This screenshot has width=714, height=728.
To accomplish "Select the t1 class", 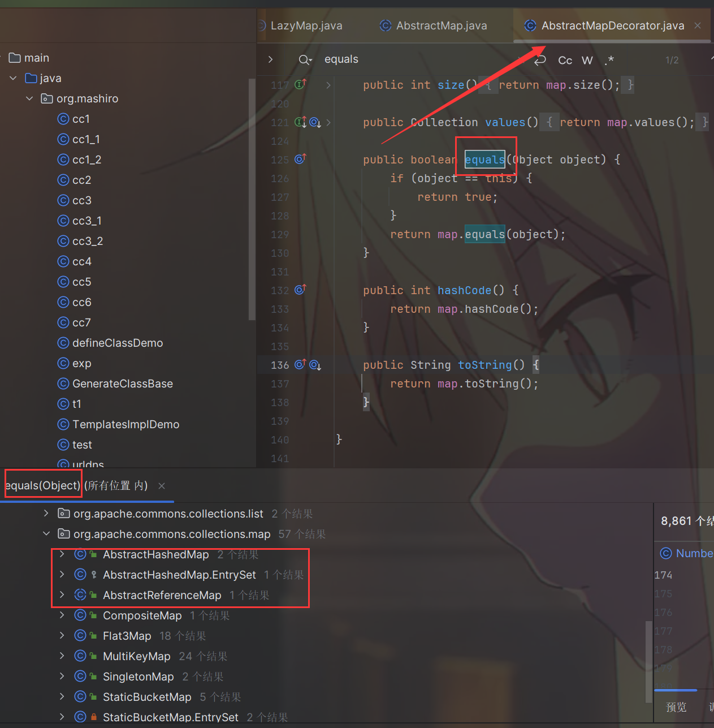I will point(77,404).
